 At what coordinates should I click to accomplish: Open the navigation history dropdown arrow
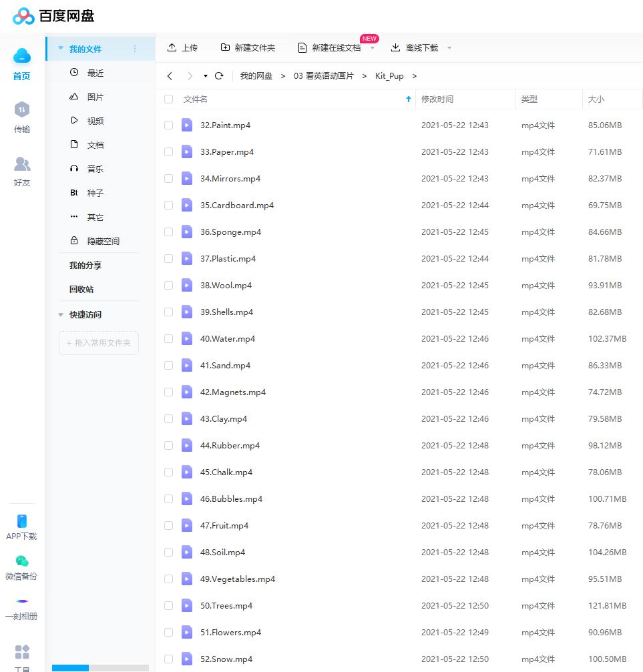[x=206, y=76]
